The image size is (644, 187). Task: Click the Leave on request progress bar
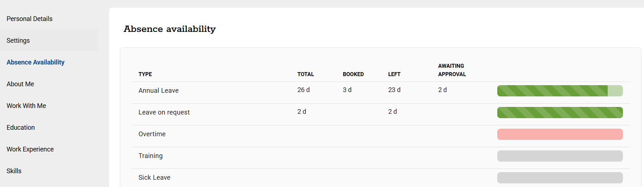pyautogui.click(x=560, y=113)
